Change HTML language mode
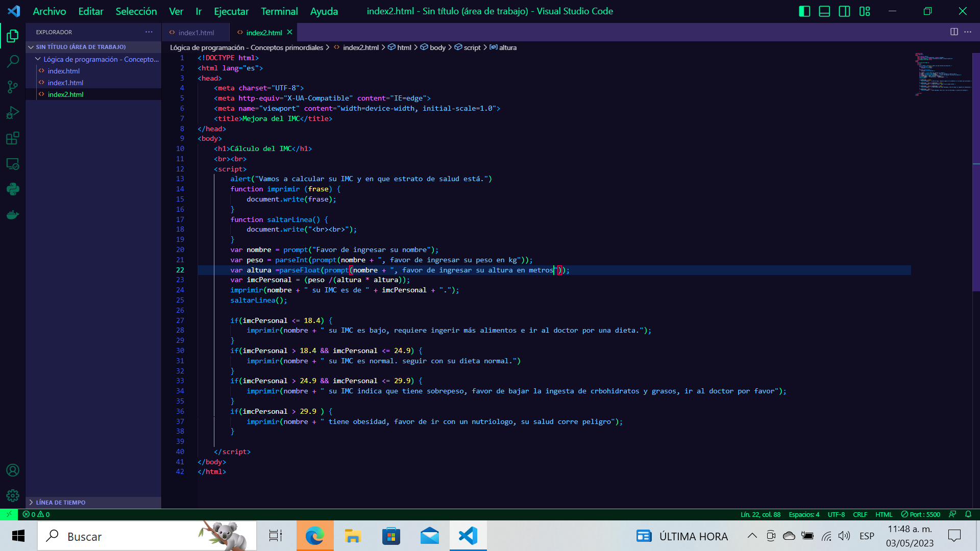980x551 pixels. pos(884,514)
